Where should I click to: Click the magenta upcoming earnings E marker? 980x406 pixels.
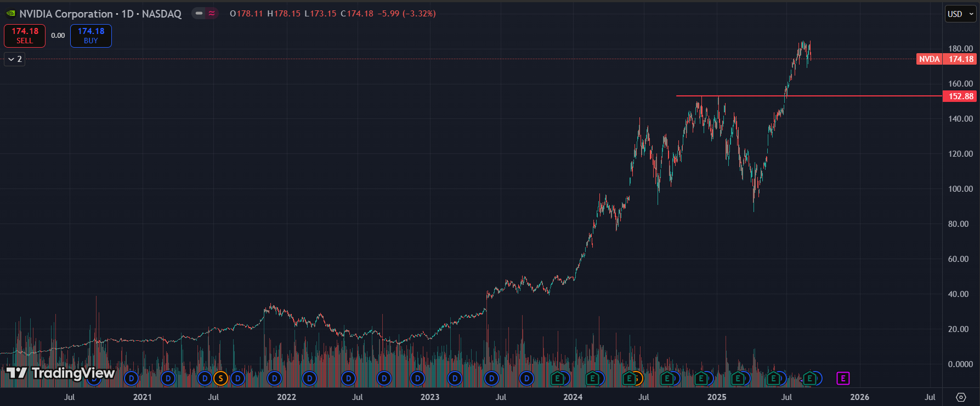[x=843, y=378]
